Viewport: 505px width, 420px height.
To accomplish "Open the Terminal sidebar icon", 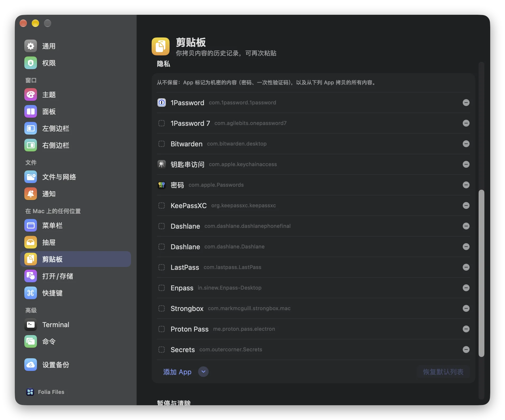I will coord(31,325).
